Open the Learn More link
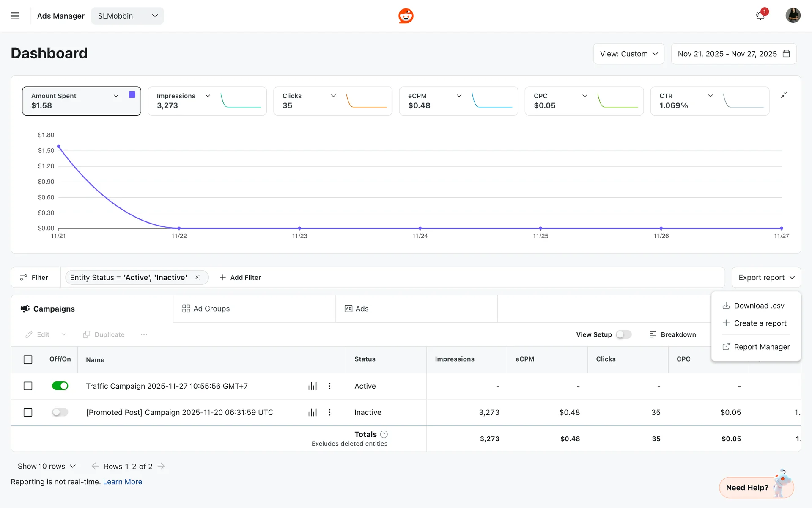This screenshot has height=508, width=812. (122, 482)
